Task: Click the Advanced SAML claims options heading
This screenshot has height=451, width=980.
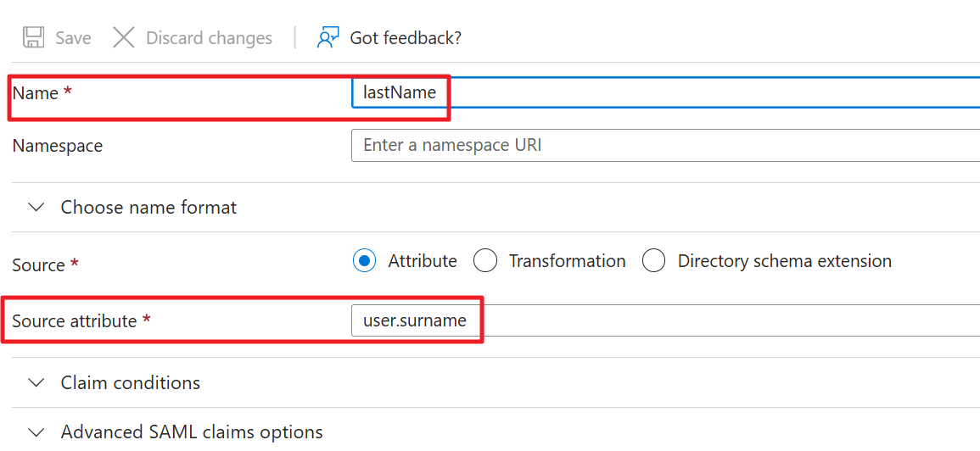Action: pos(192,432)
